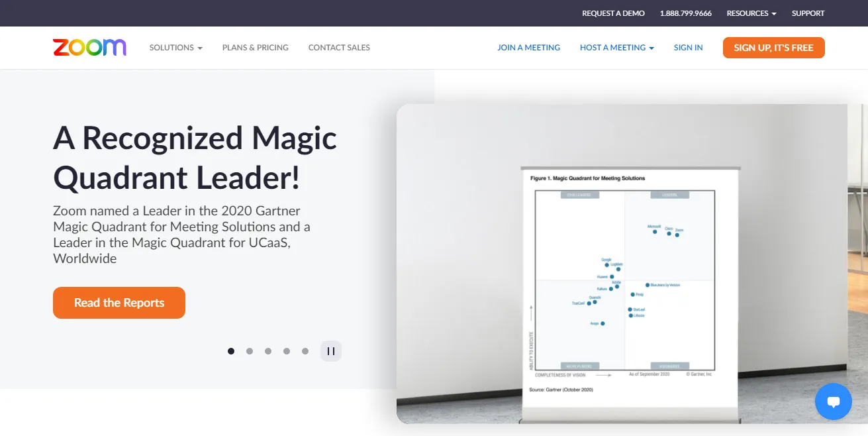Jump to the third carousel slide dot
868x436 pixels.
(x=268, y=351)
